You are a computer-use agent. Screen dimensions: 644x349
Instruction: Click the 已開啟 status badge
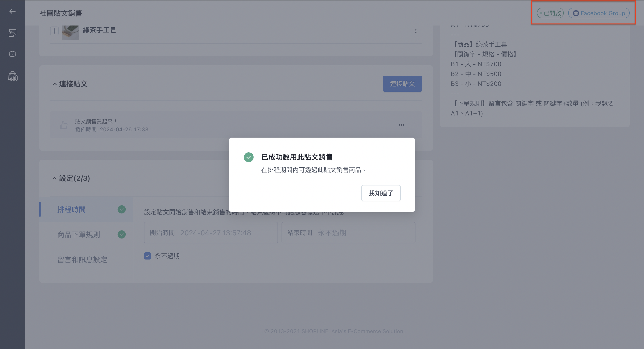(x=550, y=13)
